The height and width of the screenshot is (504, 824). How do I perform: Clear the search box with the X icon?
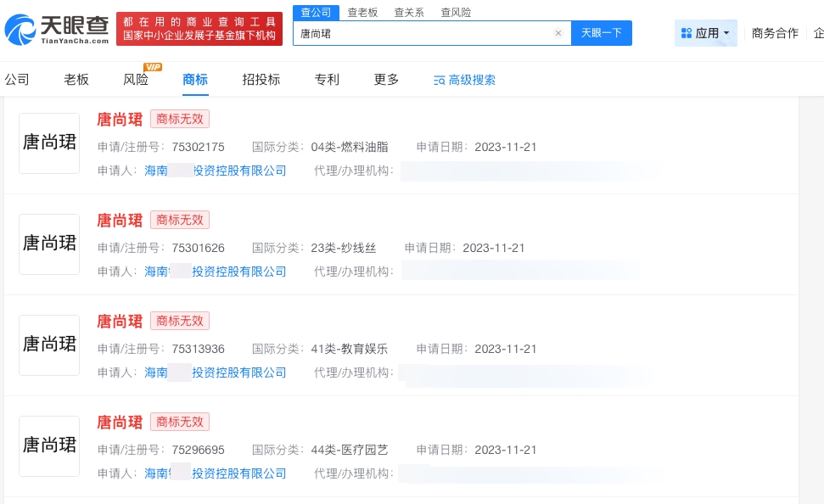point(558,33)
